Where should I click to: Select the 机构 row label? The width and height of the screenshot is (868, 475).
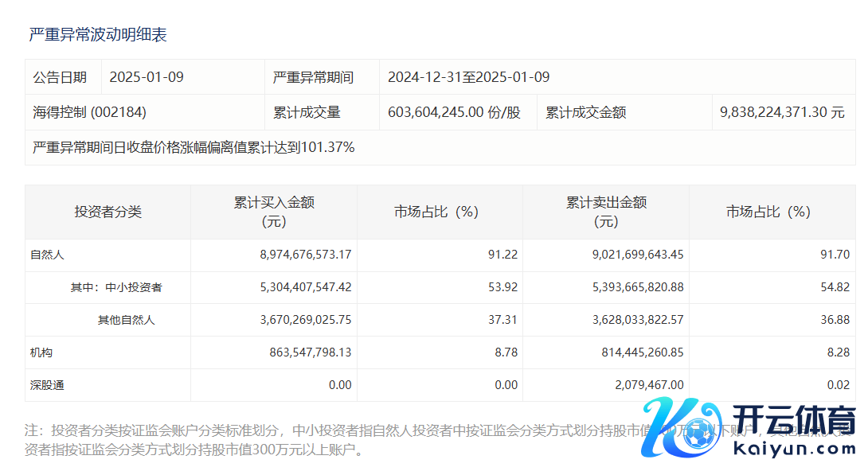(x=41, y=352)
